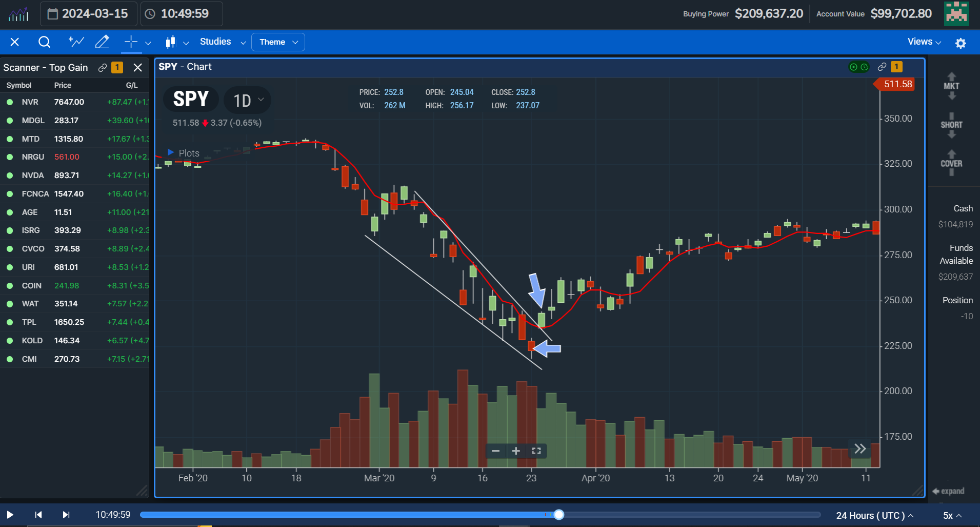Open the 1D timeframe dropdown
Viewport: 980px width, 527px height.
coord(248,100)
